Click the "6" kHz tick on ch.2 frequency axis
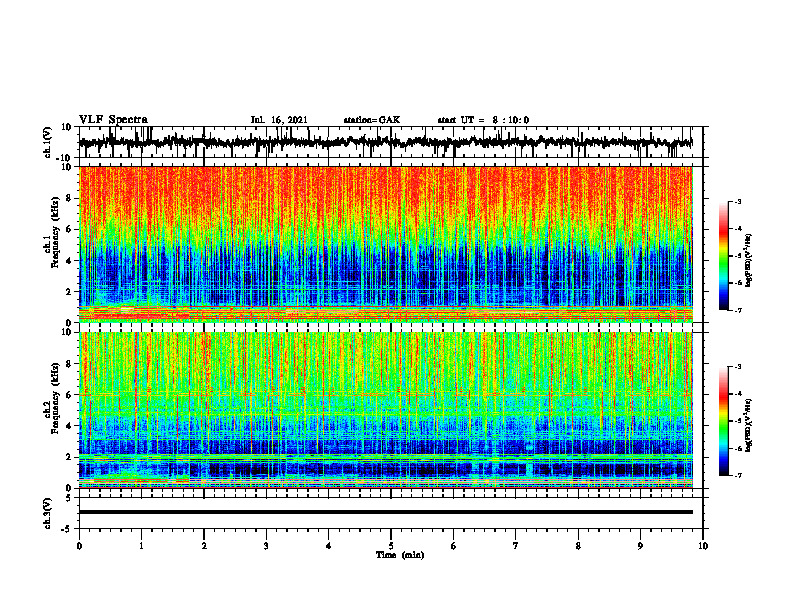The image size is (792, 612). [69, 395]
